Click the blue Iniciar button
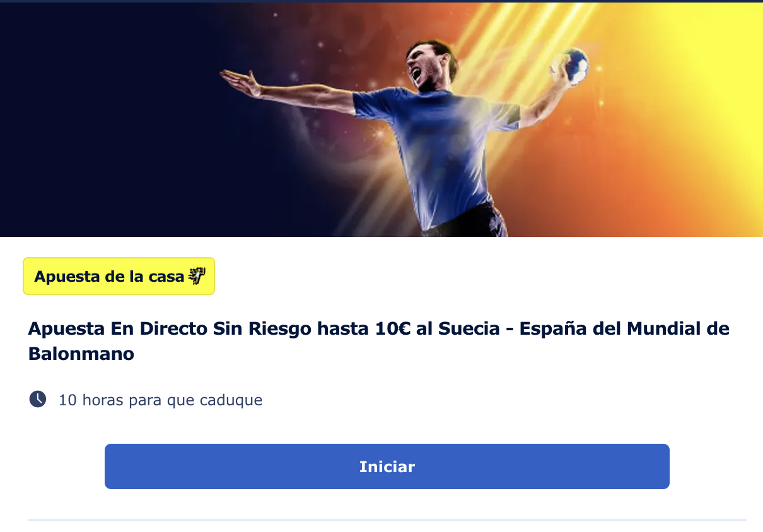Image resolution: width=763 pixels, height=532 pixels. point(387,466)
